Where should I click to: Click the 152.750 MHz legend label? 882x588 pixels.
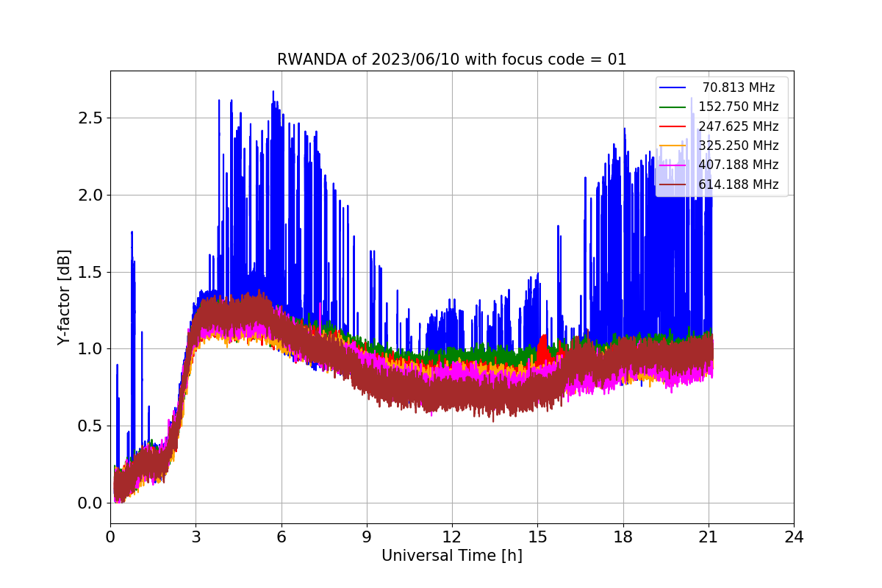coord(739,107)
